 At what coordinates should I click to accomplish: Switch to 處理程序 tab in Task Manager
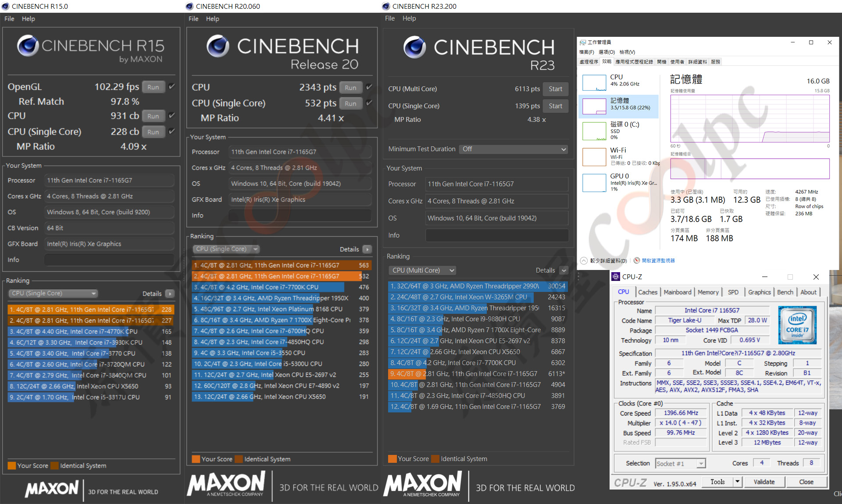click(x=589, y=62)
